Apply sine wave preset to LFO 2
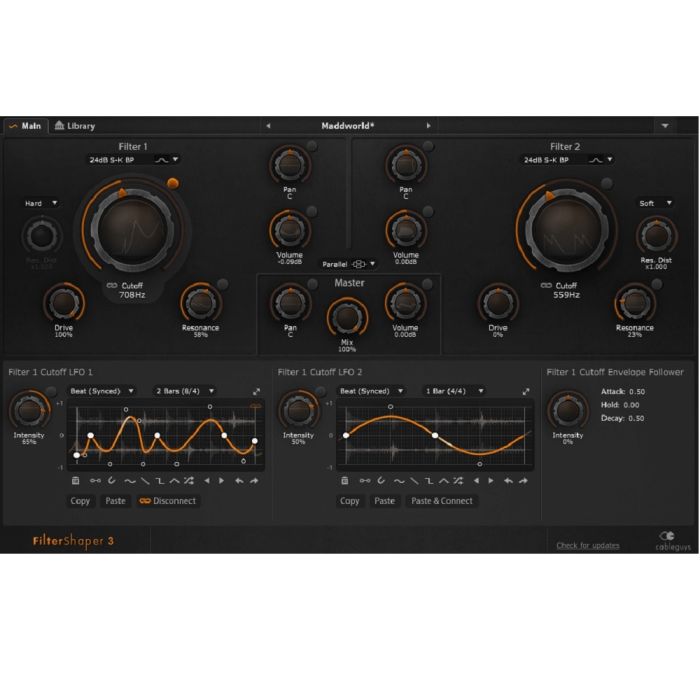The image size is (700, 700). (399, 481)
